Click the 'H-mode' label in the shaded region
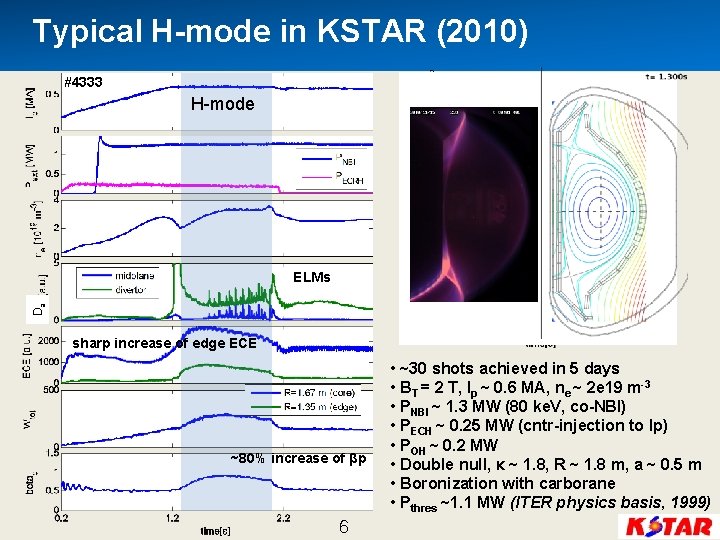 (x=223, y=104)
